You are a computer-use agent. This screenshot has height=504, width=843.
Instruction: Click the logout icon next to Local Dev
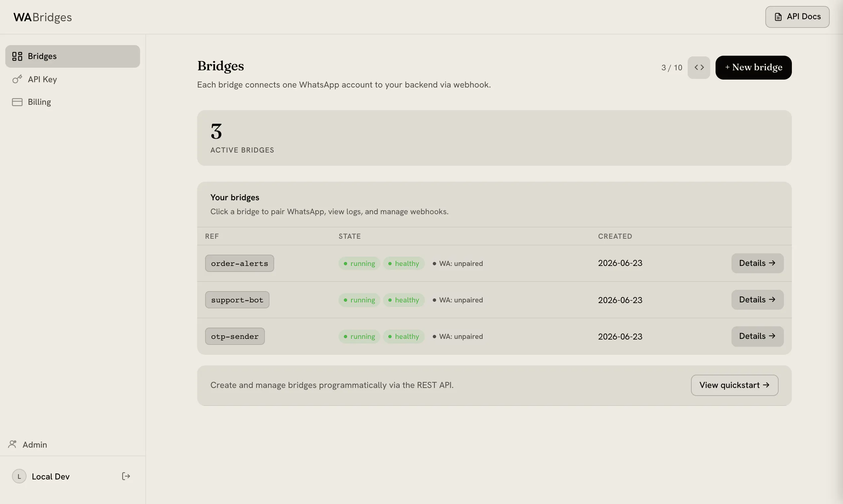click(126, 476)
